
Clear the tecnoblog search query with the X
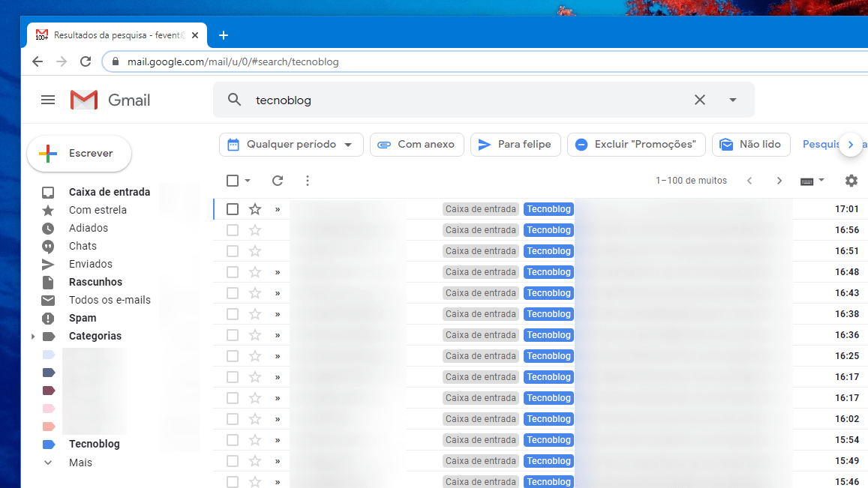[699, 99]
